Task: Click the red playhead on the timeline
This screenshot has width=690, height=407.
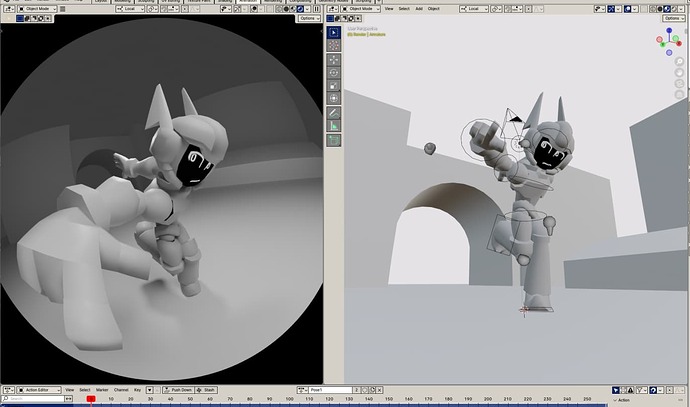Action: pyautogui.click(x=91, y=399)
